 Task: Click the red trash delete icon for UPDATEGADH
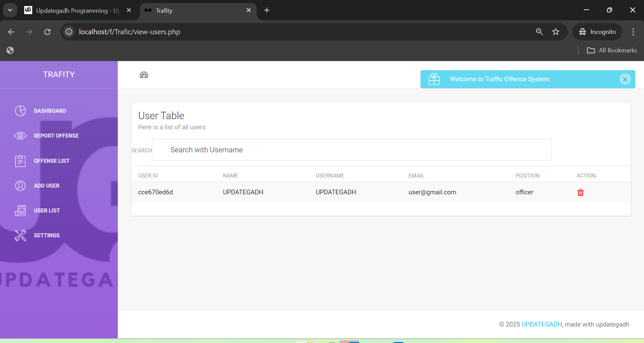tap(580, 192)
